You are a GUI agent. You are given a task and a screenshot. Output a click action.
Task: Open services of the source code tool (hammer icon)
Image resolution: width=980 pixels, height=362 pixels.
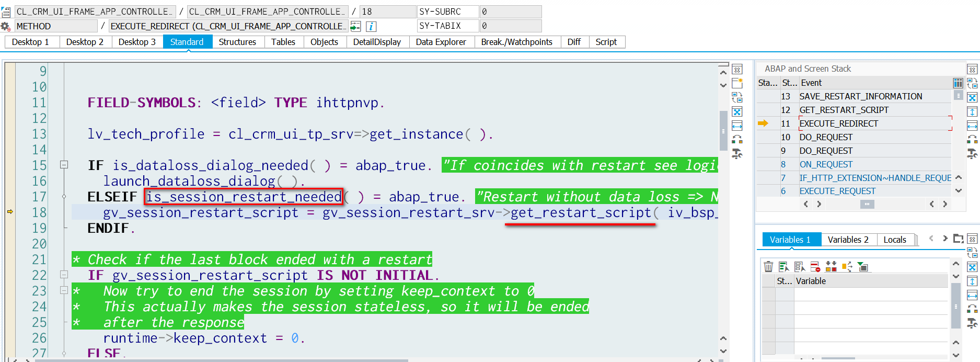(737, 154)
